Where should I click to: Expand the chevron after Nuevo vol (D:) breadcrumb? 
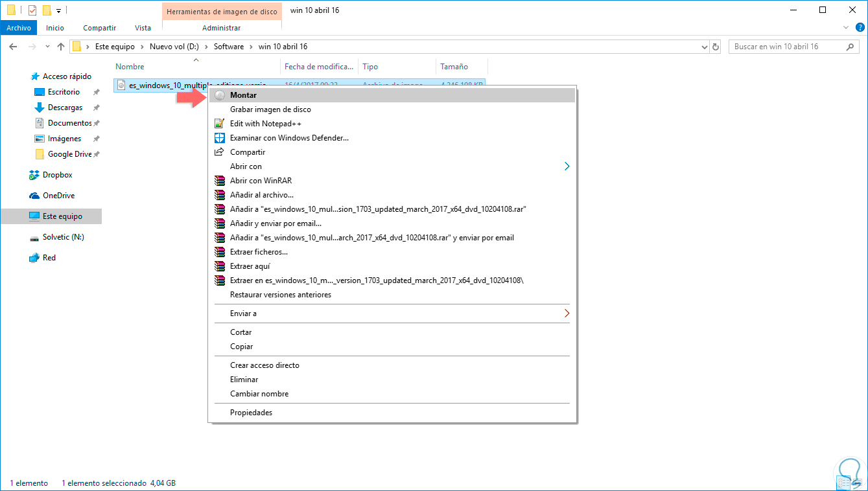coord(207,47)
